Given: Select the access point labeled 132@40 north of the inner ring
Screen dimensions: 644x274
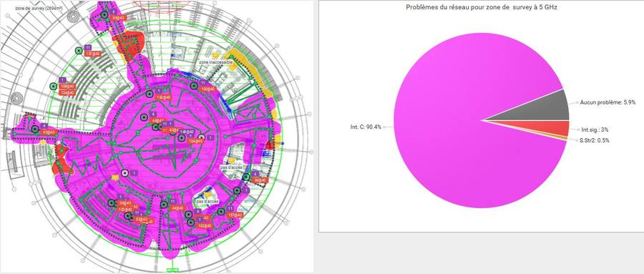Looking at the screenshot, I should pos(150,94).
